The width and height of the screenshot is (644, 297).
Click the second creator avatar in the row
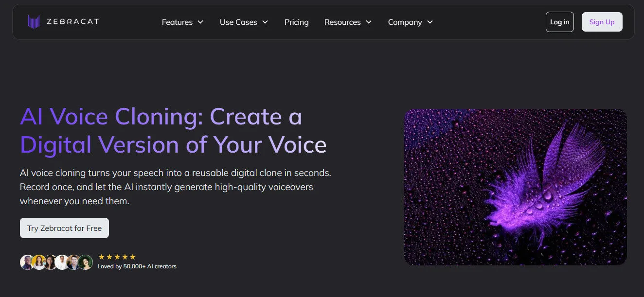pyautogui.click(x=39, y=262)
